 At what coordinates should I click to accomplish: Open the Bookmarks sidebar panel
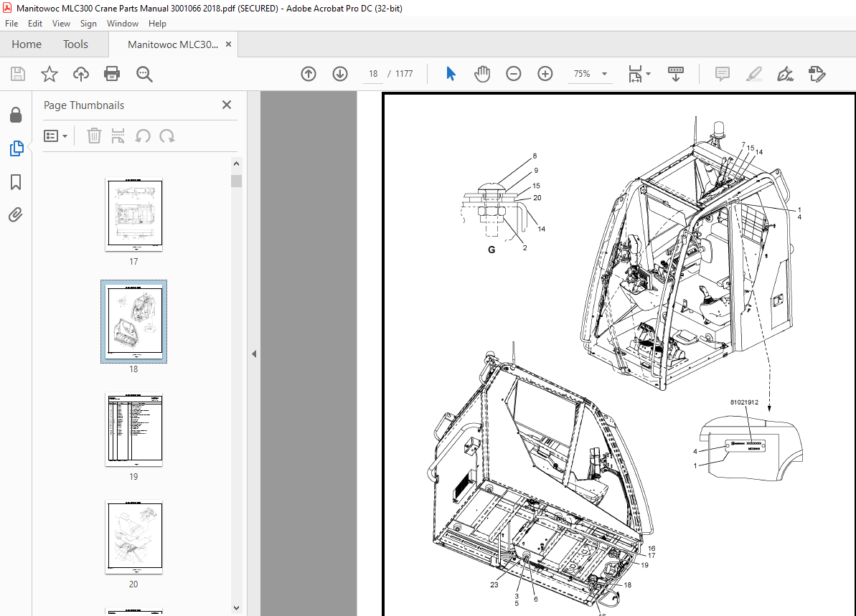pyautogui.click(x=16, y=182)
